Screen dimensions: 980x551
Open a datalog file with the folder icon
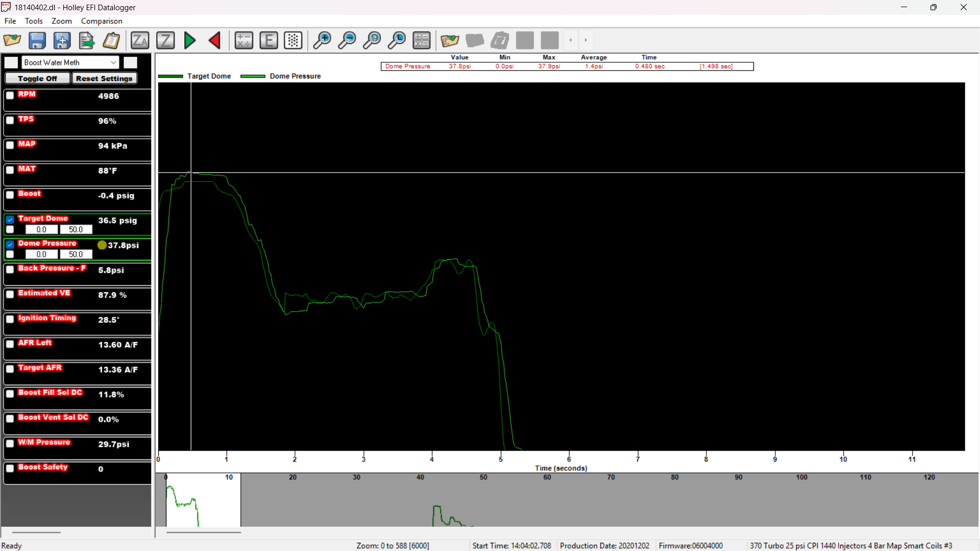tap(12, 40)
